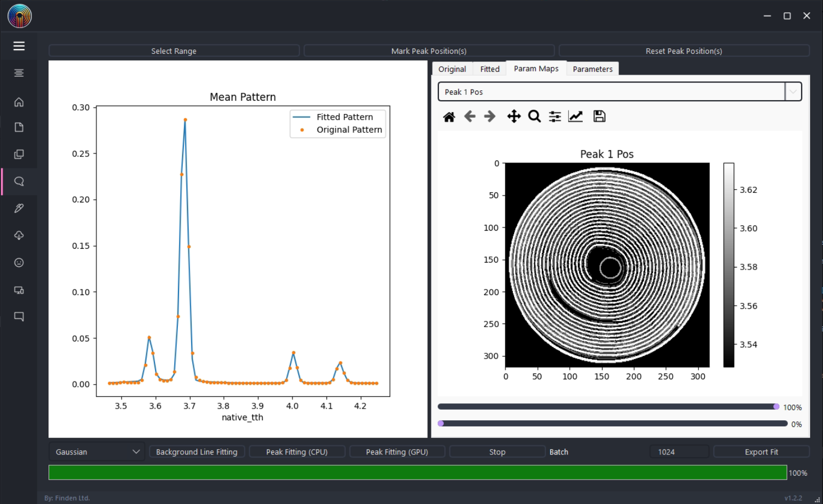
Task: Click the Batch size field showing 1024
Action: click(x=679, y=452)
